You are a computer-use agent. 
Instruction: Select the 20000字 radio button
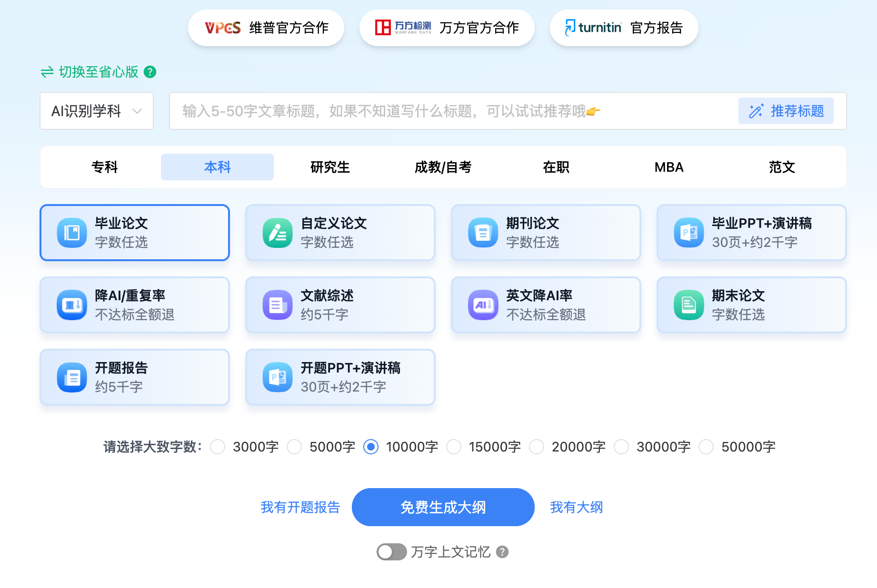[537, 447]
